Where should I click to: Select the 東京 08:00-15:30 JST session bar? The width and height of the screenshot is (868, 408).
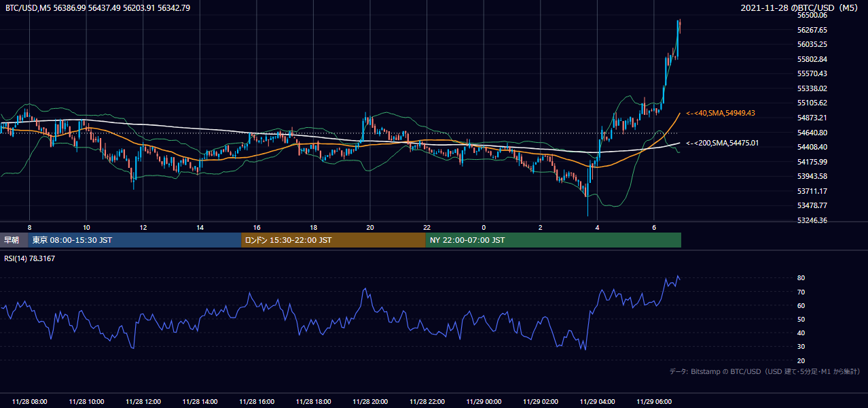point(135,240)
